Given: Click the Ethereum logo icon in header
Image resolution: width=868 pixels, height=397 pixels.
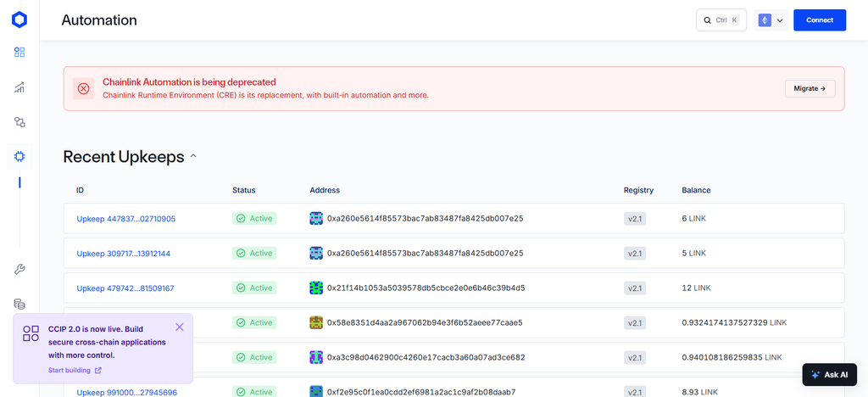Looking at the screenshot, I should (x=765, y=20).
